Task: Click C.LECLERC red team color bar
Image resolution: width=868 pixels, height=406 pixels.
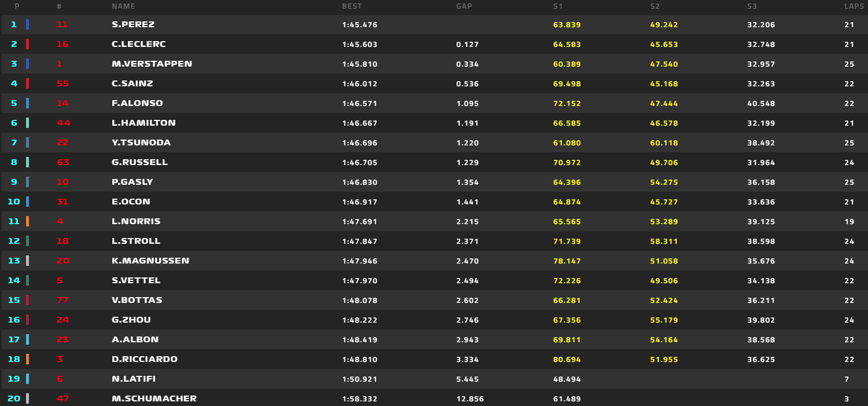Action: tap(27, 45)
